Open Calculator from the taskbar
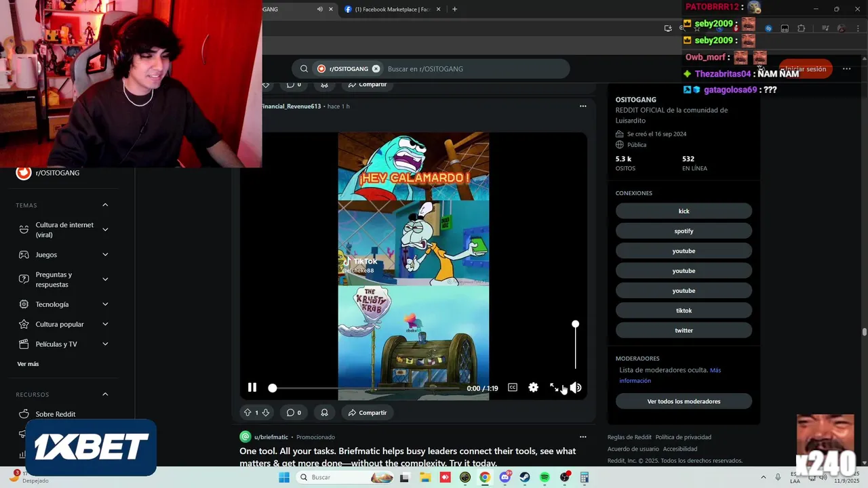Viewport: 868px width, 488px height. point(584,477)
